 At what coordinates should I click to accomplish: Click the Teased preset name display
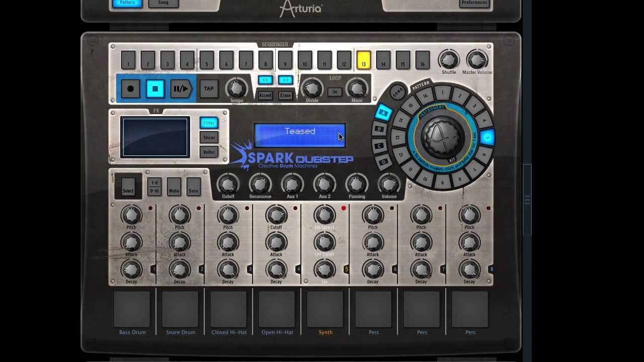pos(300,136)
